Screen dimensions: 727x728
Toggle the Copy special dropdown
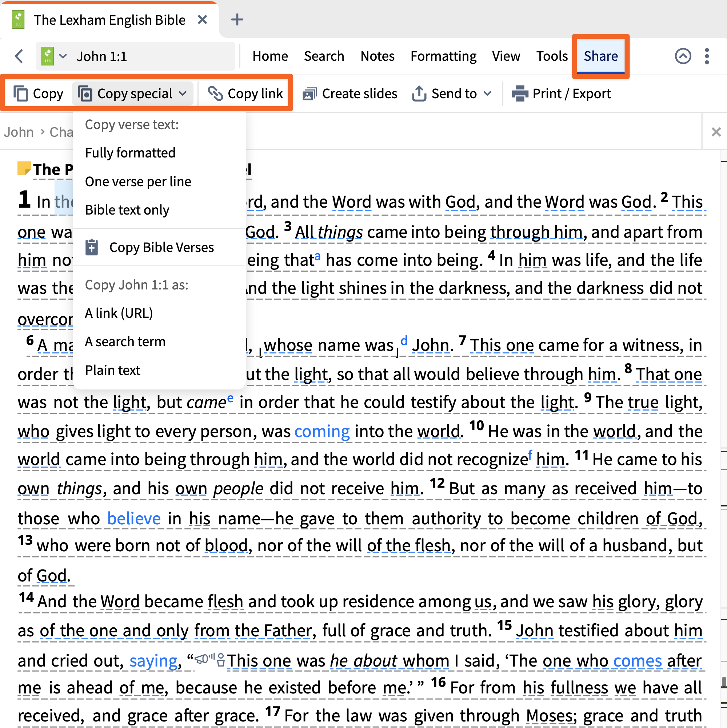[133, 93]
